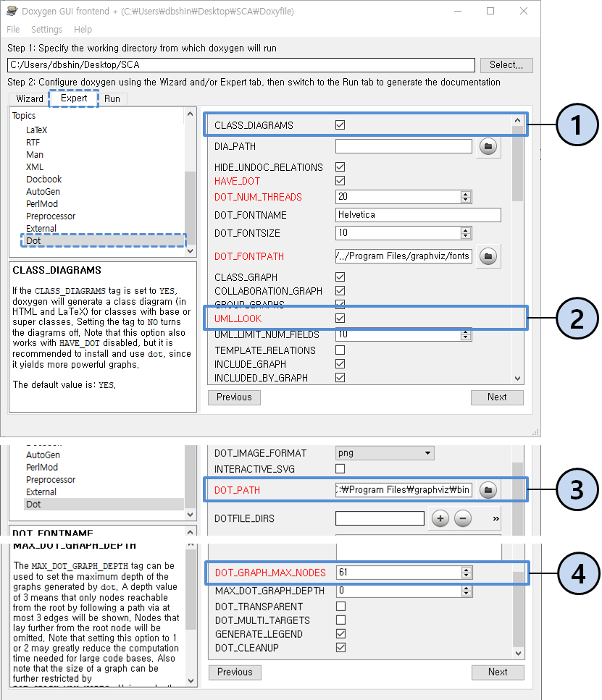602x700 pixels.
Task: Select Docbook topic in list
Action: click(x=43, y=180)
